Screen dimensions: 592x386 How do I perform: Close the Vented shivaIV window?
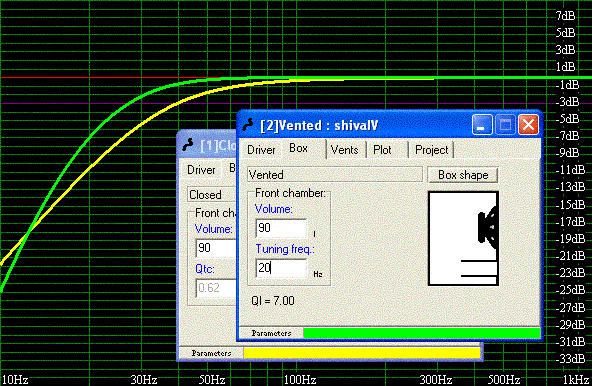528,125
